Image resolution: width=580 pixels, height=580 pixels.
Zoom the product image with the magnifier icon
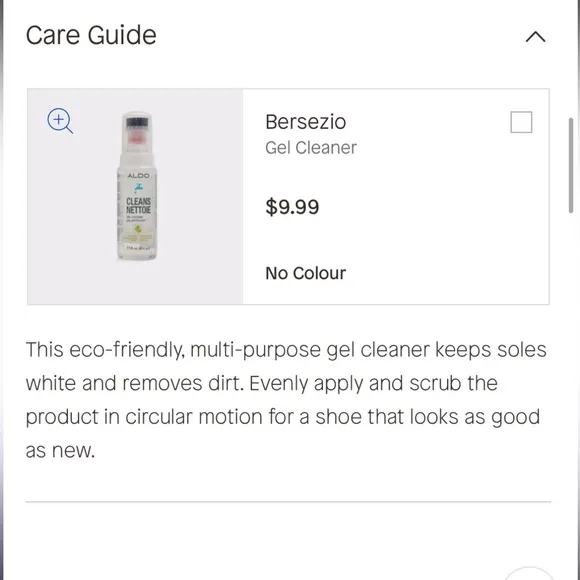pos(60,121)
